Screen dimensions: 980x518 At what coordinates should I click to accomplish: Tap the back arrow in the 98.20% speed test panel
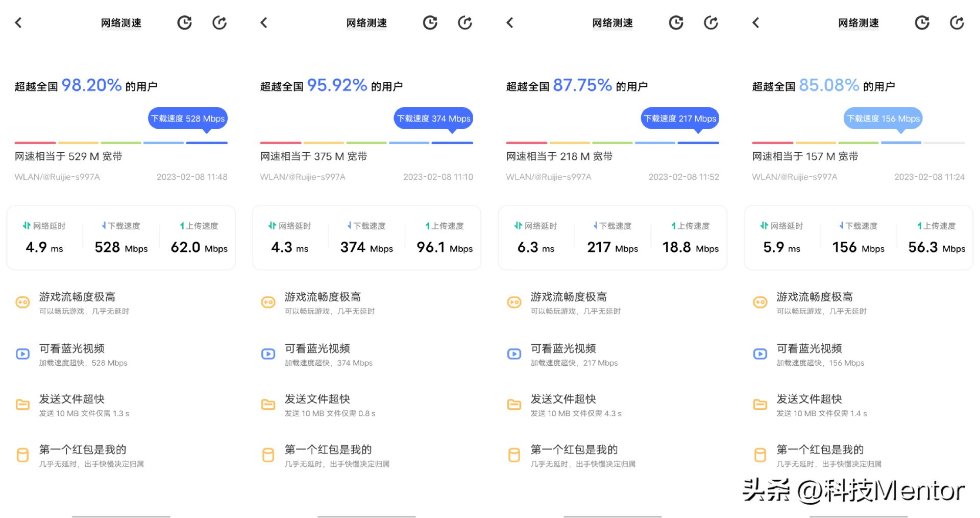click(x=18, y=22)
